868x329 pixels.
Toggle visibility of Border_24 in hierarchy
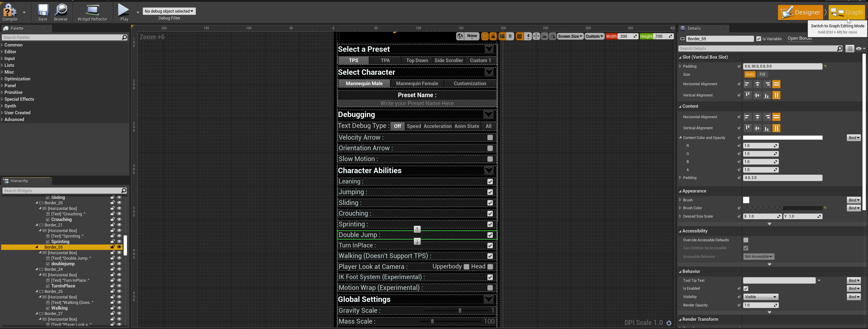(x=119, y=269)
